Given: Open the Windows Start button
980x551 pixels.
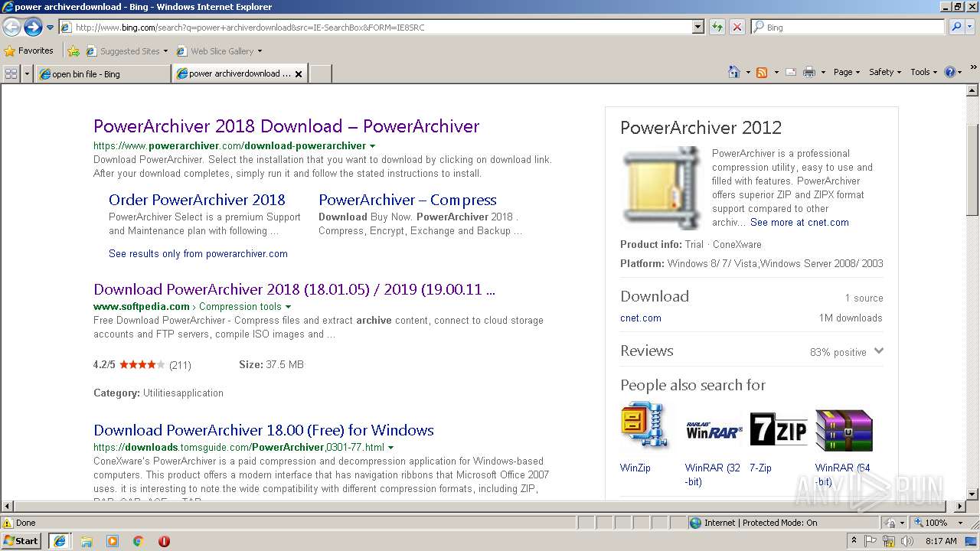Looking at the screenshot, I should click(x=21, y=540).
